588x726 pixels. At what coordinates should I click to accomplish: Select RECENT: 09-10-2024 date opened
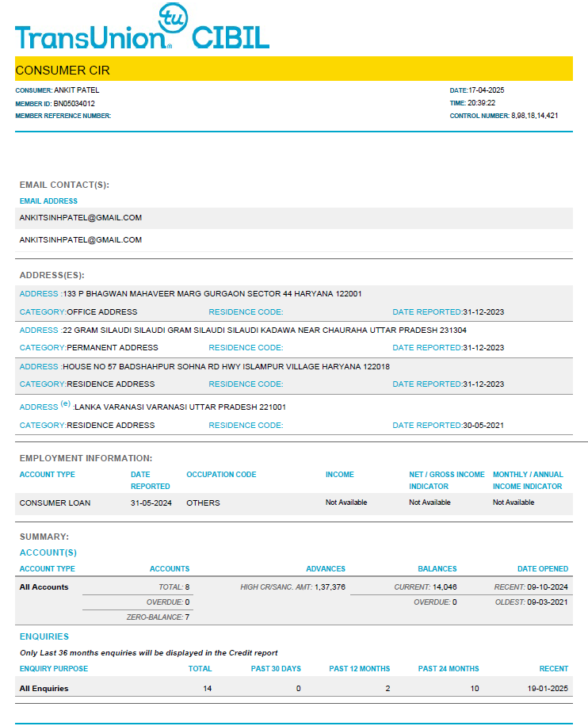pyautogui.click(x=531, y=587)
